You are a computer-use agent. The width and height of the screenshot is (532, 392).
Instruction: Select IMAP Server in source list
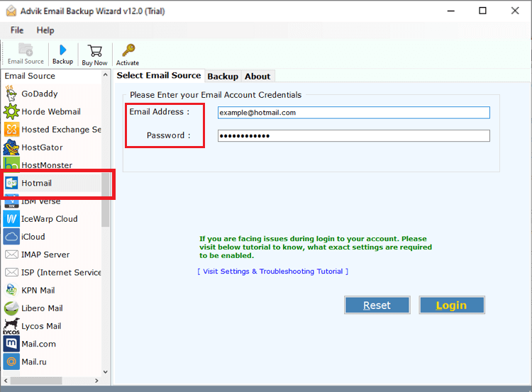click(x=45, y=254)
